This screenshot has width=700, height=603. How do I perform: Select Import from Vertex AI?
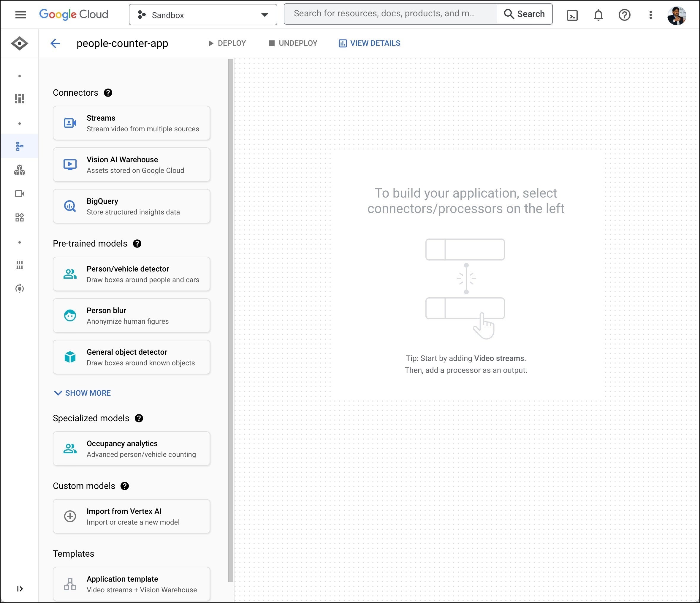tap(132, 516)
